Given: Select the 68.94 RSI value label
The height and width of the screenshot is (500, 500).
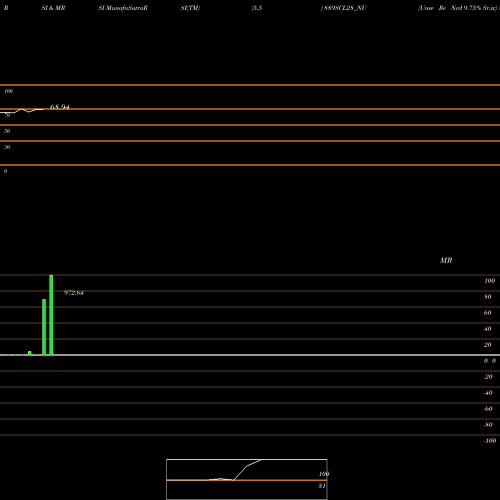Looking at the screenshot, I should [60, 107].
